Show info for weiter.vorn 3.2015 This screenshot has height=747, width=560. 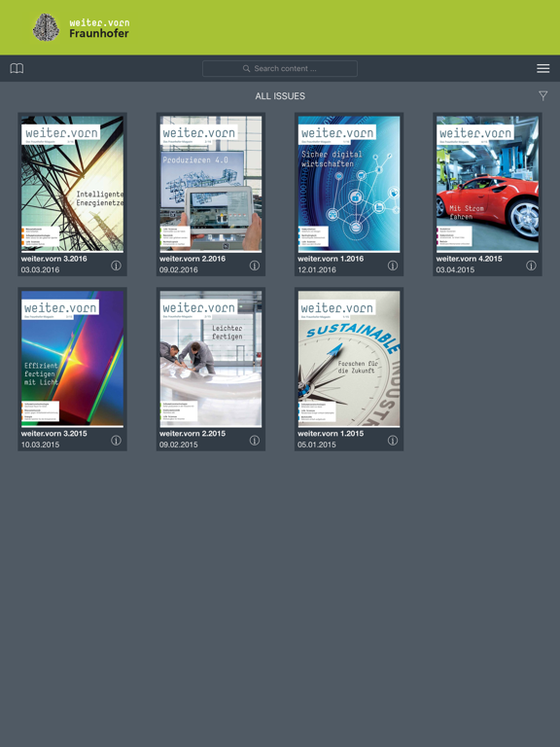[117, 441]
